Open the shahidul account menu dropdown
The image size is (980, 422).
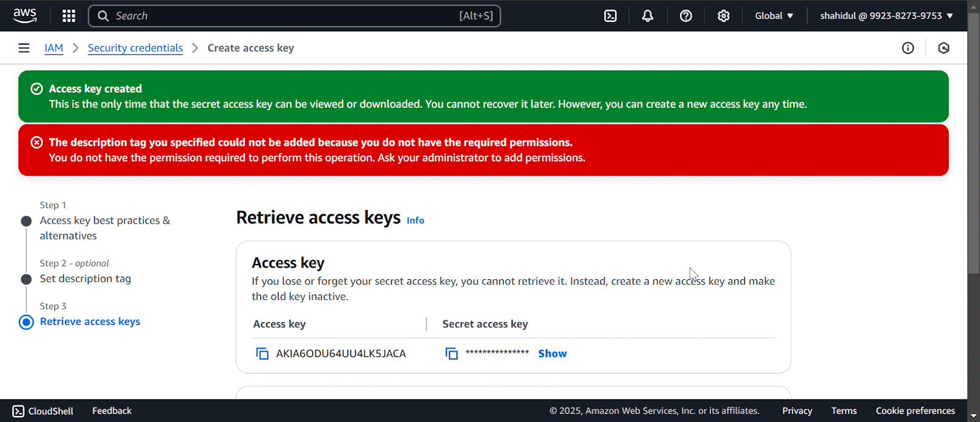(886, 16)
